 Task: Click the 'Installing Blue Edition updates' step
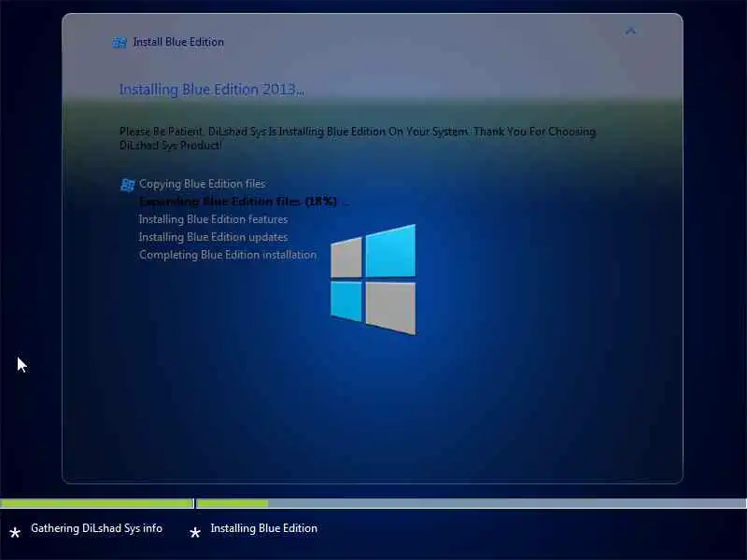pos(214,237)
